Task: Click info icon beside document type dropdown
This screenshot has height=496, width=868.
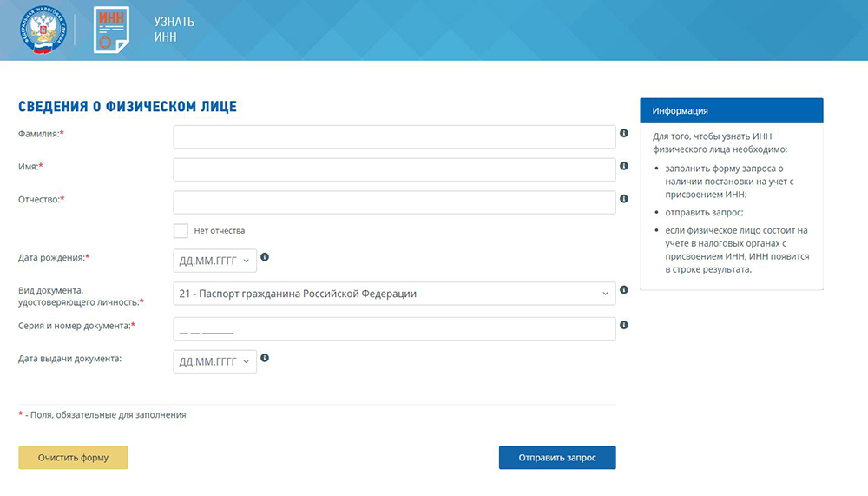Action: click(x=623, y=290)
